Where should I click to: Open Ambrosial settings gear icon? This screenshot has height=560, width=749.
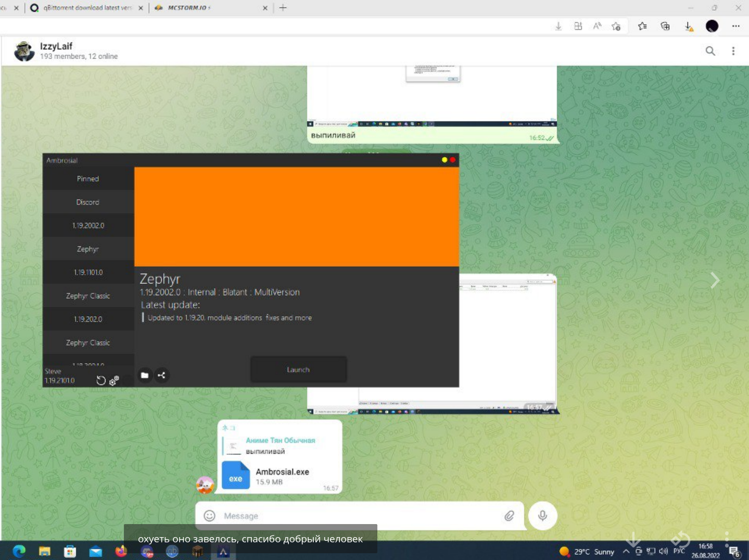[114, 381]
